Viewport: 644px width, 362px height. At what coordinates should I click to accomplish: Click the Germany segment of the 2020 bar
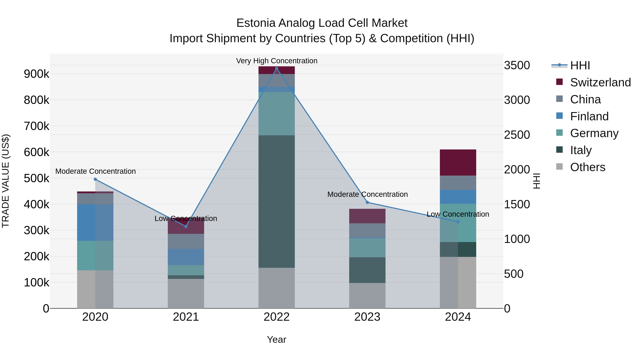click(x=95, y=256)
